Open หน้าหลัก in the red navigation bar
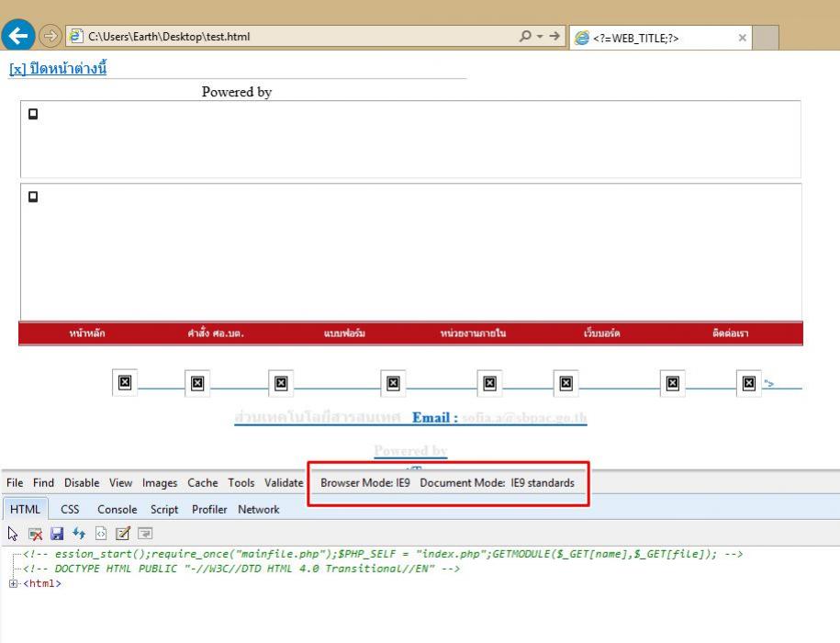This screenshot has width=840, height=643. click(x=87, y=333)
